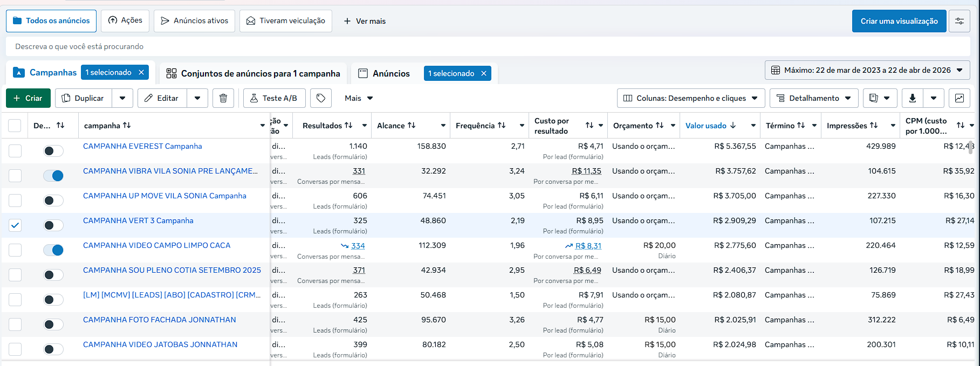Sort by the De... status column arrows
The height and width of the screenshot is (366, 980).
60,125
